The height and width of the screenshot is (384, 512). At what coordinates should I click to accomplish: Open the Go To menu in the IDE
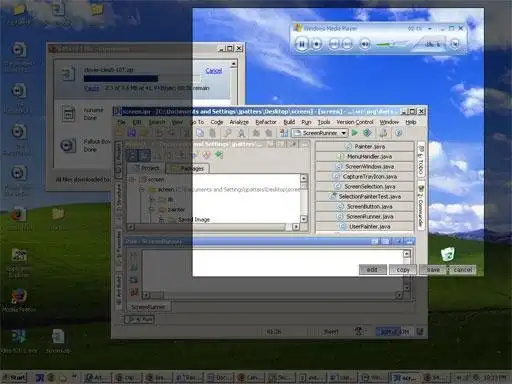point(197,122)
